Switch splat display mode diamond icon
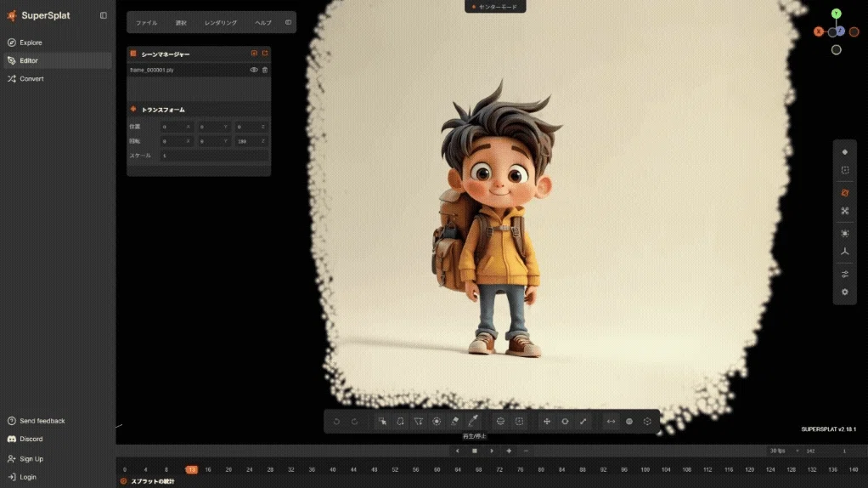The height and width of the screenshot is (488, 868). click(x=845, y=152)
